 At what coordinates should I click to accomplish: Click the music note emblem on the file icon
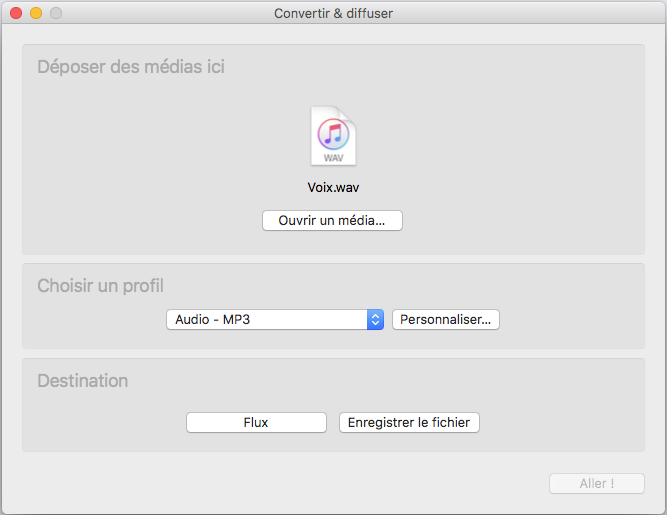coord(334,134)
